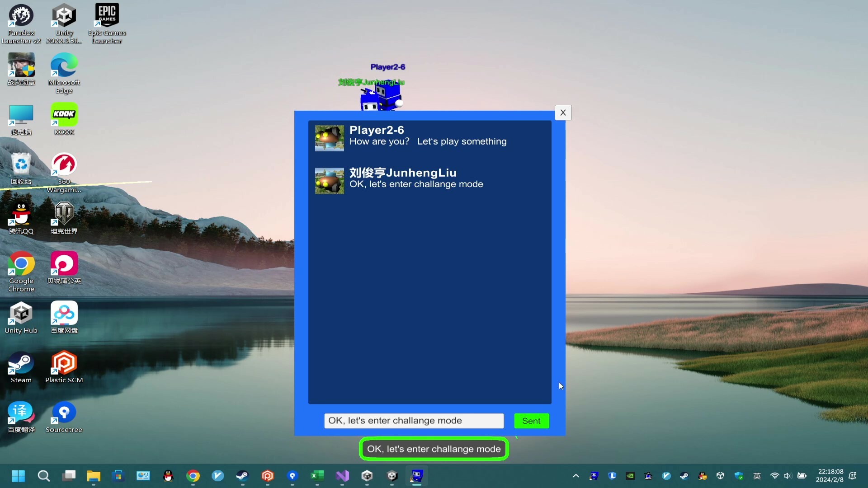868x488 pixels.
Task: Open the Start menu
Action: point(18,476)
